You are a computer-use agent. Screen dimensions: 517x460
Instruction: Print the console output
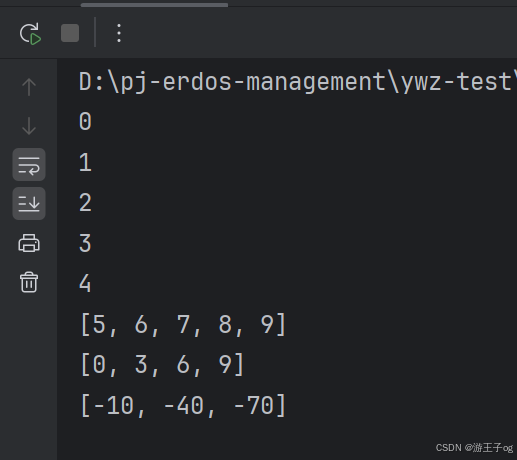[29, 243]
